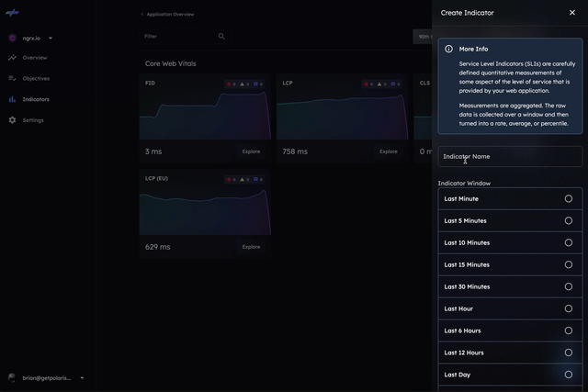Go back via Application Overview chevron
Viewport: 588px width, 392px height.
point(142,15)
